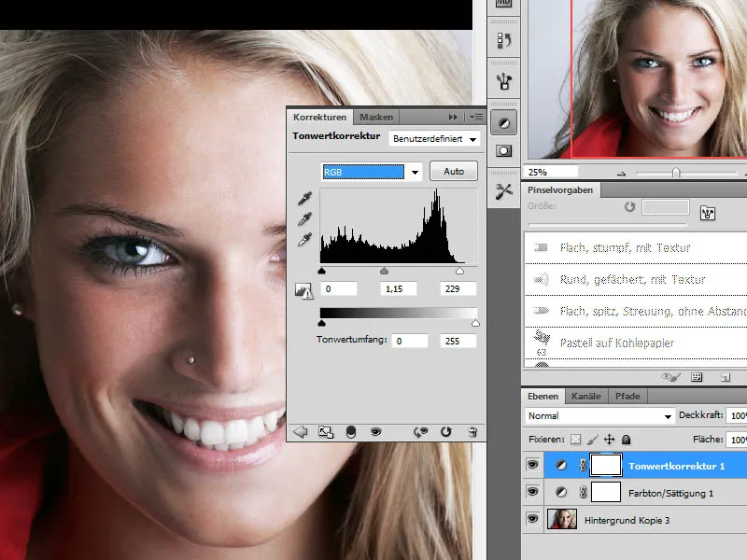Open the brush presets dock icon
The width and height of the screenshot is (747, 560).
(x=503, y=81)
